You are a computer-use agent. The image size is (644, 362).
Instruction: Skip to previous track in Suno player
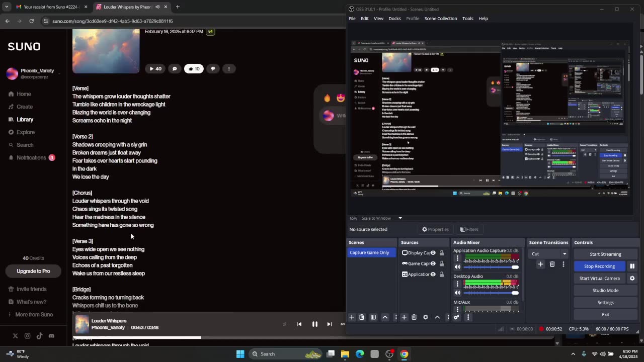click(x=299, y=324)
